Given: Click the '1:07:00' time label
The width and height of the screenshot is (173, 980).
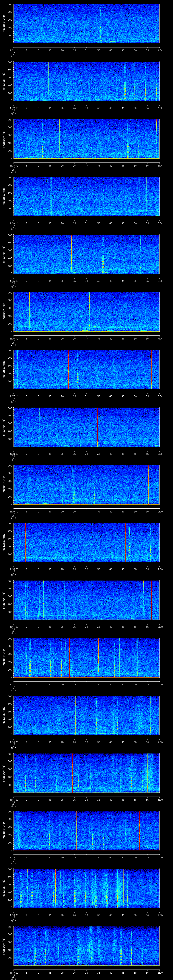Looking at the screenshot, I should tap(14, 396).
